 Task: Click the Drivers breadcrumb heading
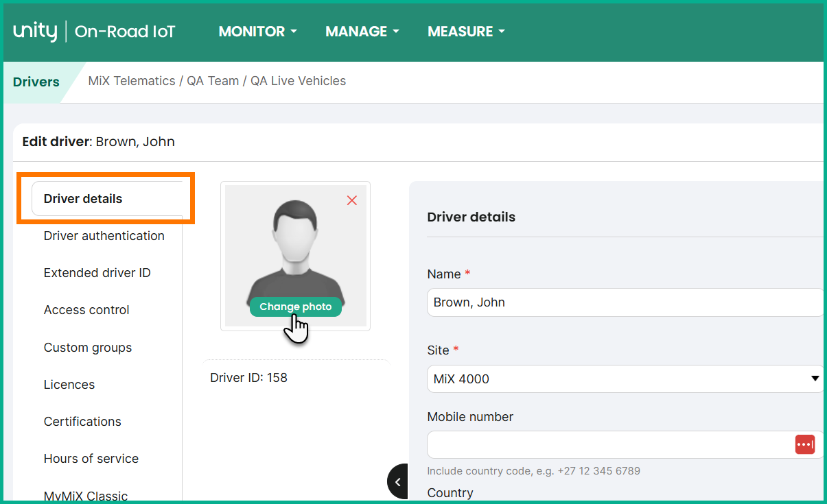point(36,82)
